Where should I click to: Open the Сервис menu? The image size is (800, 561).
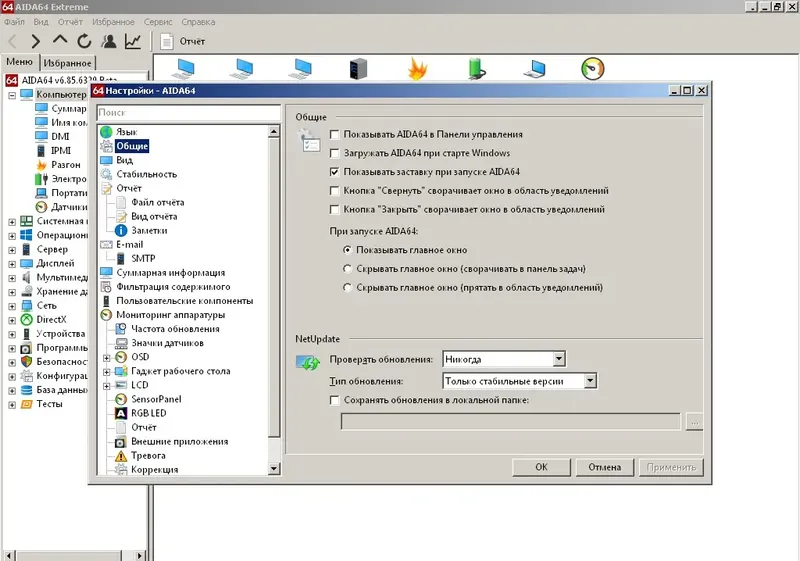click(158, 22)
